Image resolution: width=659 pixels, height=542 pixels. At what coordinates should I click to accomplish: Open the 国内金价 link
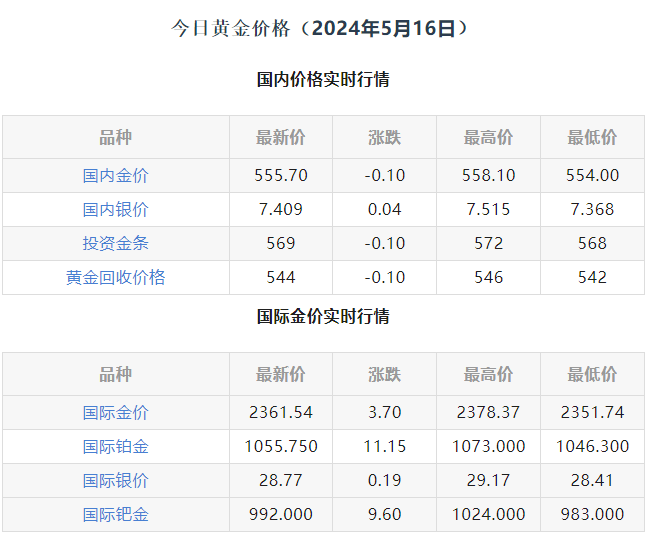click(115, 175)
